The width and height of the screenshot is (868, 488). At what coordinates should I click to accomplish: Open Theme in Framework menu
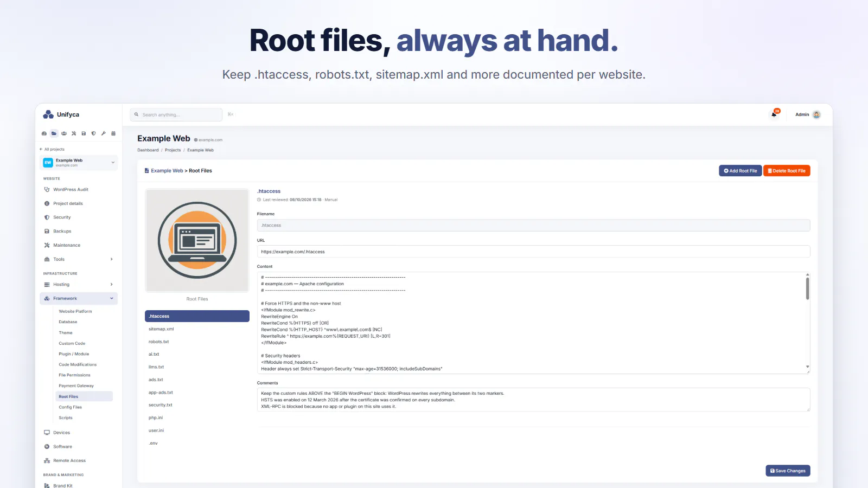66,333
